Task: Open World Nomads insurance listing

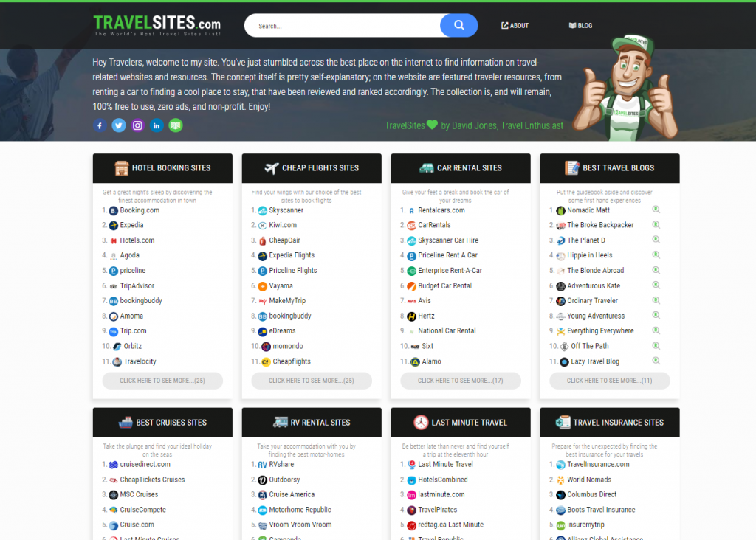Action: [588, 480]
